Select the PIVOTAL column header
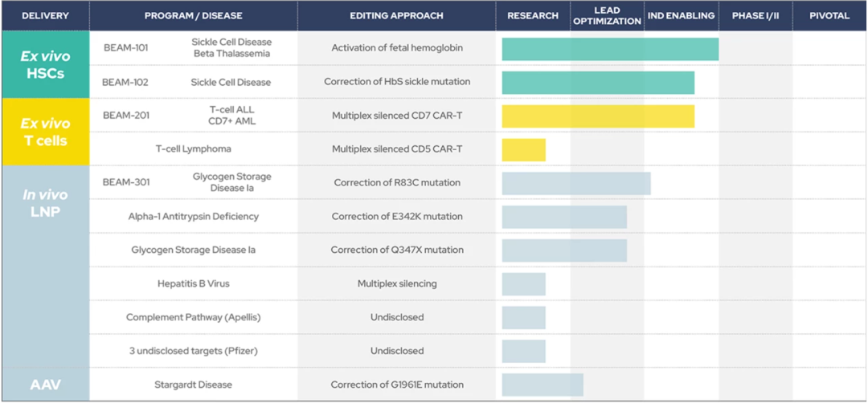Image resolution: width=868 pixels, height=403 pixels. 829,16
